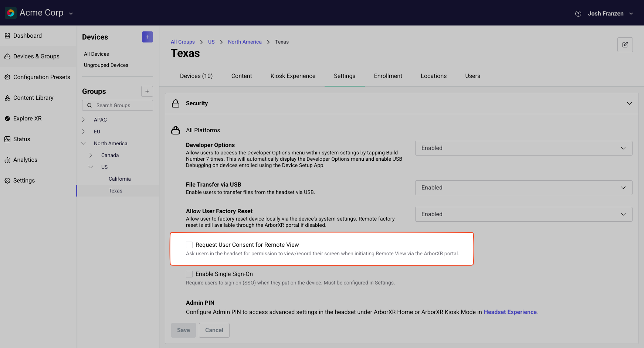The height and width of the screenshot is (348, 644).
Task: Switch to the Enrollment tab
Action: point(388,76)
